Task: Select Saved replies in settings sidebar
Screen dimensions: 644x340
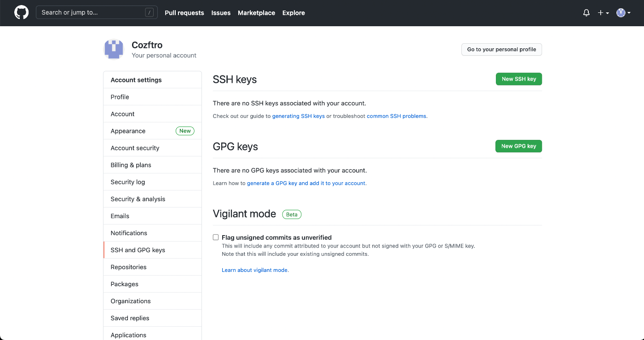Action: coord(153,318)
